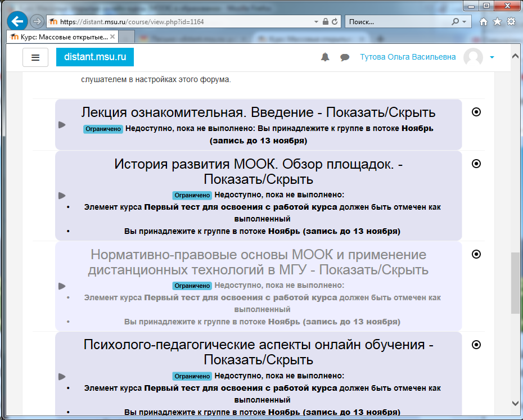The height and width of the screenshot is (420, 523).
Task: Click the home icon in the toolbar
Action: (x=483, y=21)
